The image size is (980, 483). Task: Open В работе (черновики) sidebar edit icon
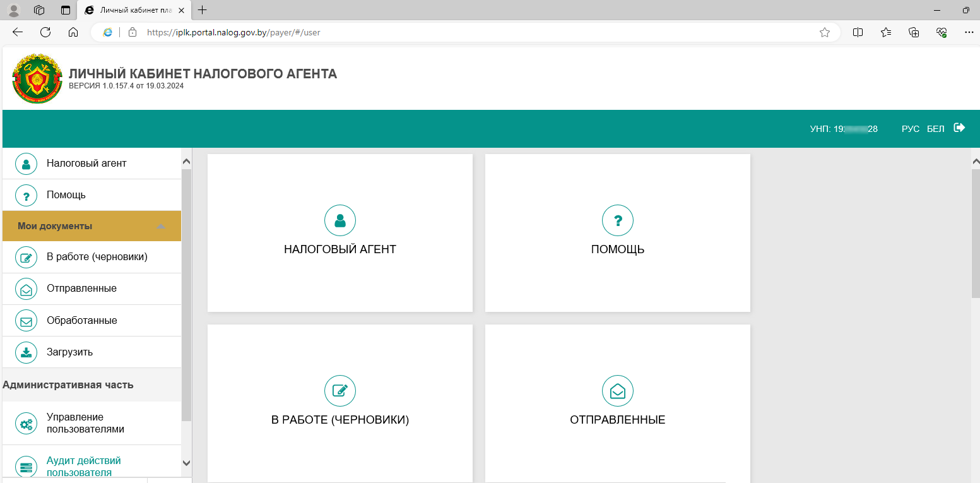coord(26,258)
